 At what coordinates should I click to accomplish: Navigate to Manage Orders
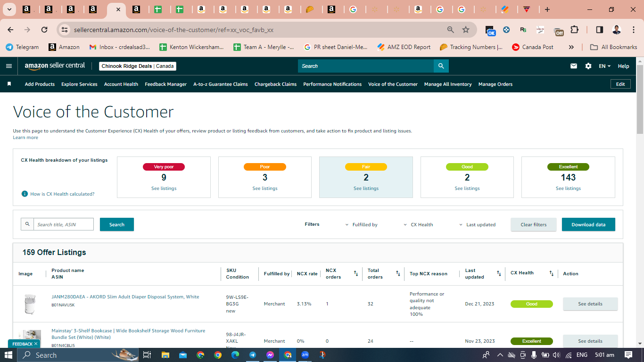[x=495, y=84]
